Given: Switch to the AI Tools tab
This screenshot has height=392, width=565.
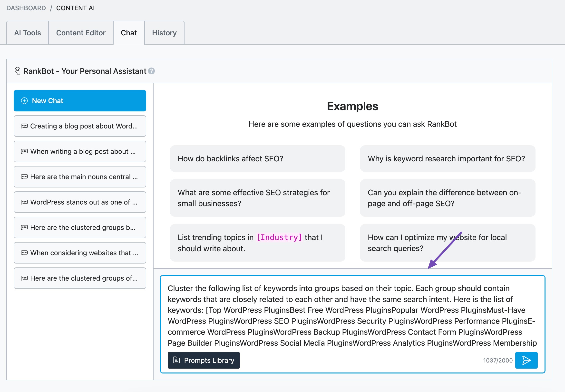Looking at the screenshot, I should pos(28,33).
